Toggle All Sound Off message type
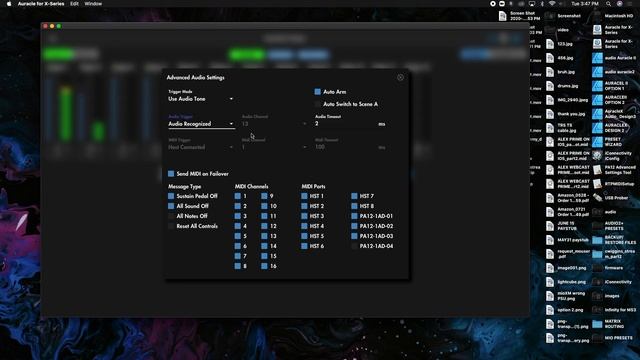Image resolution: width=640 pixels, height=360 pixels. coord(171,206)
